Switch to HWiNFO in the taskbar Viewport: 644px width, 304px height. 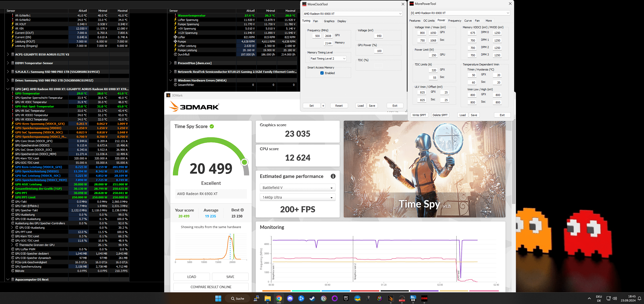(x=413, y=298)
